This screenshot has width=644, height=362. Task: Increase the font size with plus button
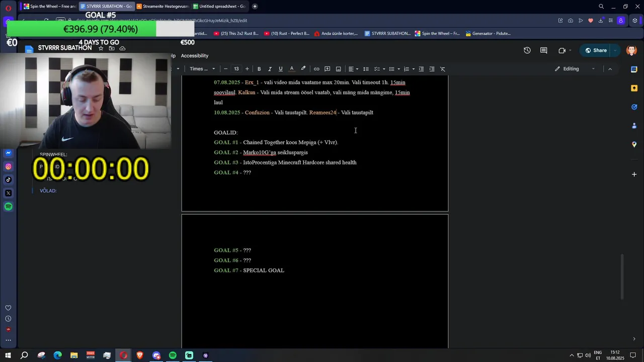pos(247,69)
